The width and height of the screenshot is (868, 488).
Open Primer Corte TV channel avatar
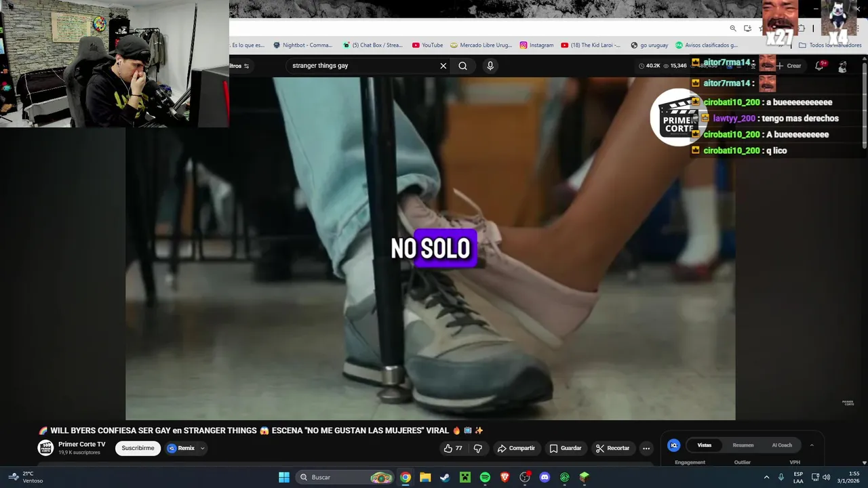45,447
